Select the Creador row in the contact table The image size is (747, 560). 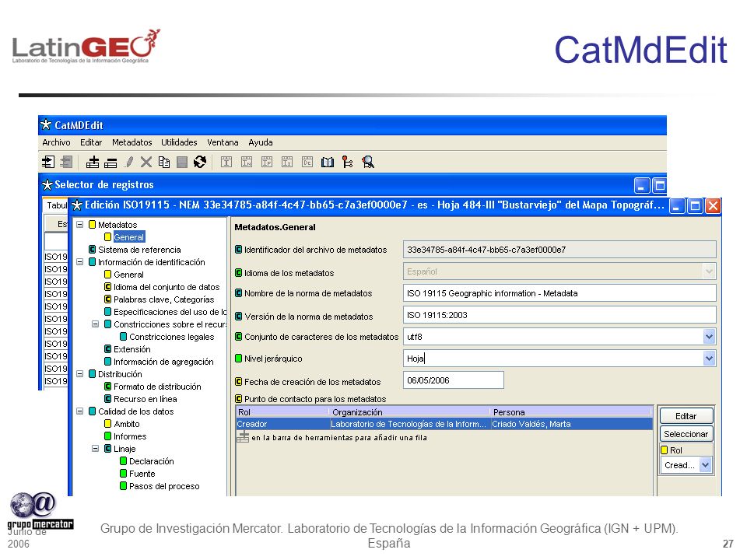[444, 424]
